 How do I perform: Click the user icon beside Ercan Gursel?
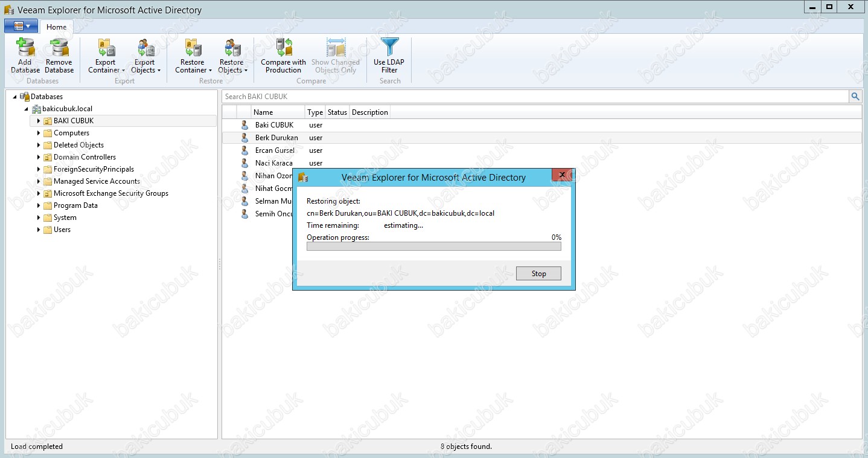[244, 150]
